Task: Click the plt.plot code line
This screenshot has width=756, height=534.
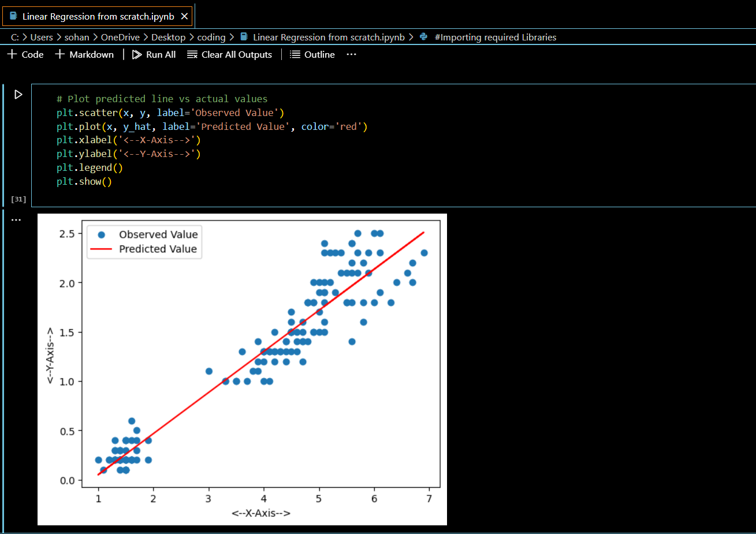Action: pos(212,126)
